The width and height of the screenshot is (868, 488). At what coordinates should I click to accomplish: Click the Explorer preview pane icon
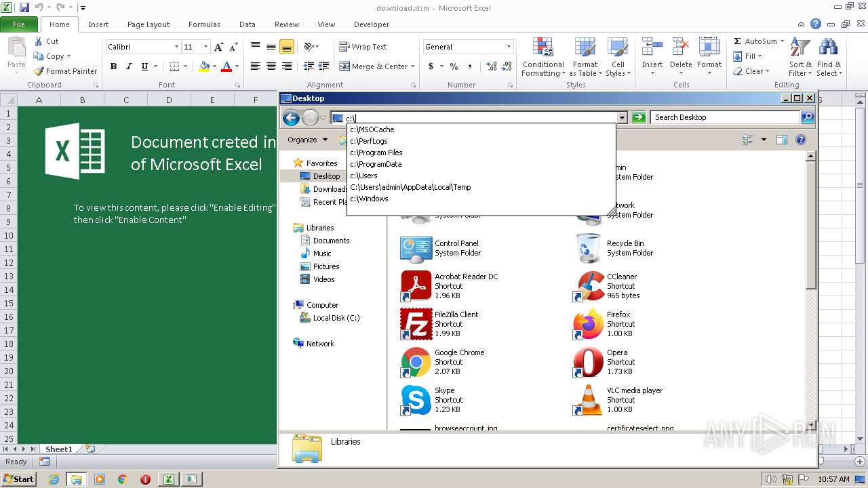click(x=781, y=140)
